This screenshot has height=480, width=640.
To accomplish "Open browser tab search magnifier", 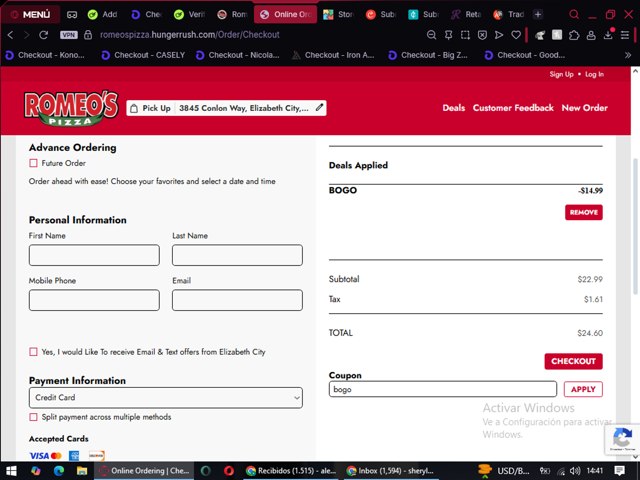I will (x=574, y=15).
